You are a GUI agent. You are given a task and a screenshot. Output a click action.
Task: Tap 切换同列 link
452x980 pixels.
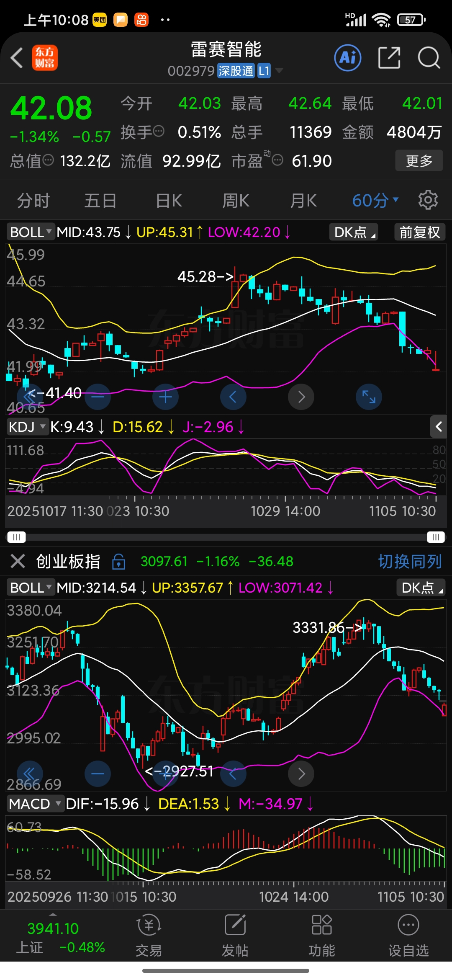tap(410, 561)
